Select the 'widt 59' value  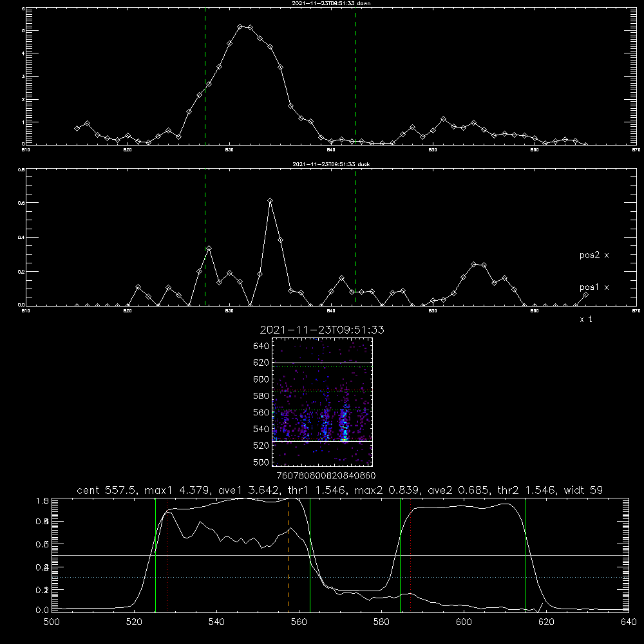coord(583,490)
